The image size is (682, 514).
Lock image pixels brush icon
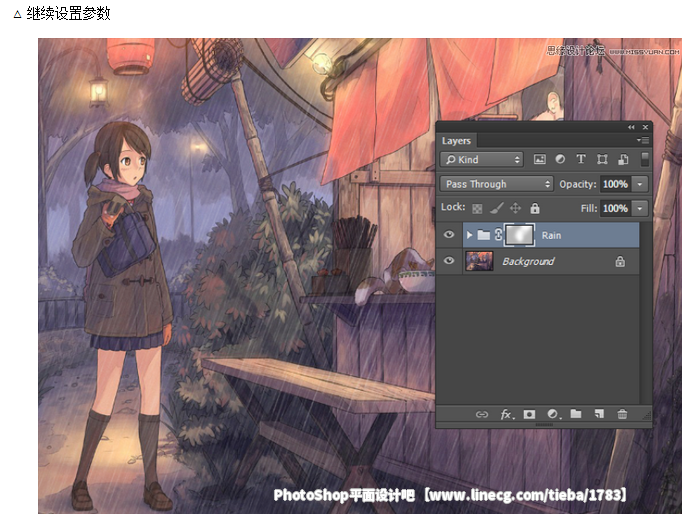[496, 208]
